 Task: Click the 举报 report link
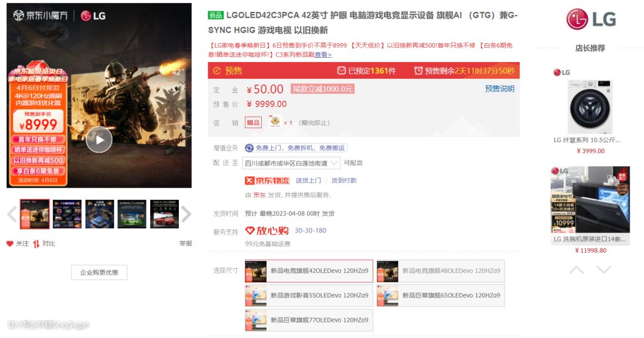185,243
